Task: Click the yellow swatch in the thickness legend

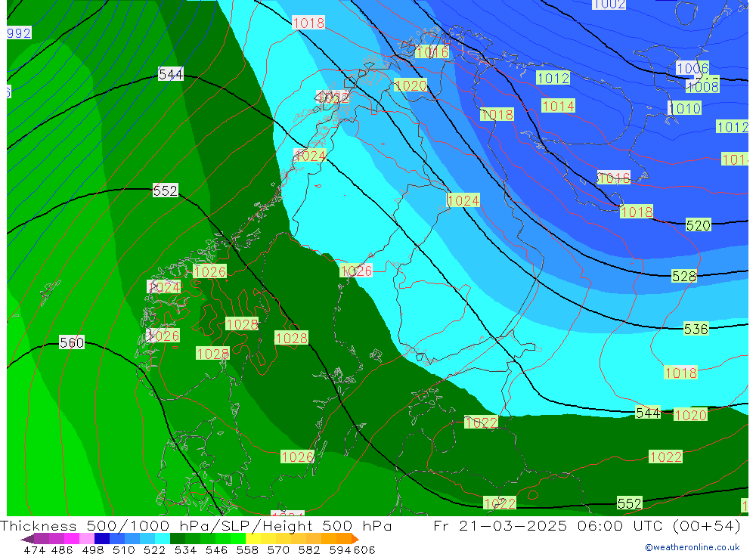Action: point(253,539)
